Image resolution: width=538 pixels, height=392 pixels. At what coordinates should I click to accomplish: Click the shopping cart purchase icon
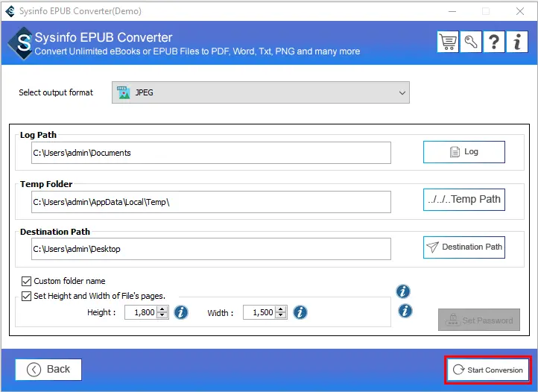(x=449, y=42)
